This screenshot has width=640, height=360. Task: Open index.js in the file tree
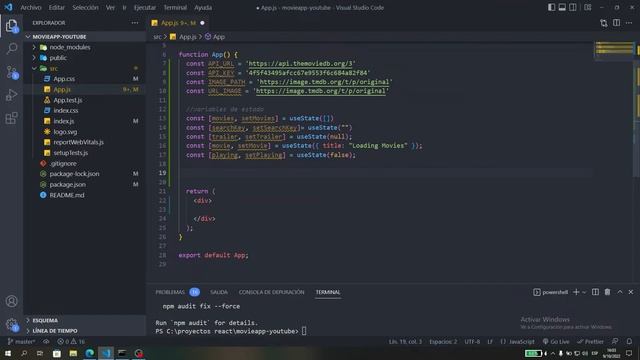coord(84,121)
